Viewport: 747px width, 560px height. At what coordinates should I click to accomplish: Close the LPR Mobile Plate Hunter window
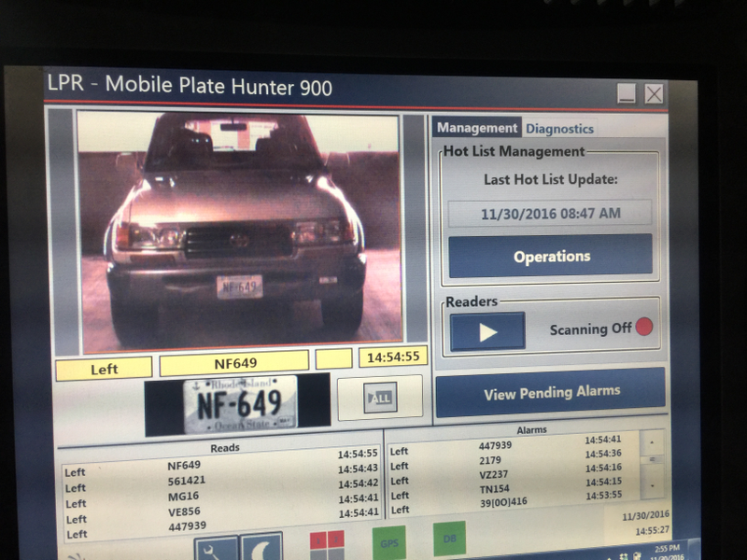(654, 94)
